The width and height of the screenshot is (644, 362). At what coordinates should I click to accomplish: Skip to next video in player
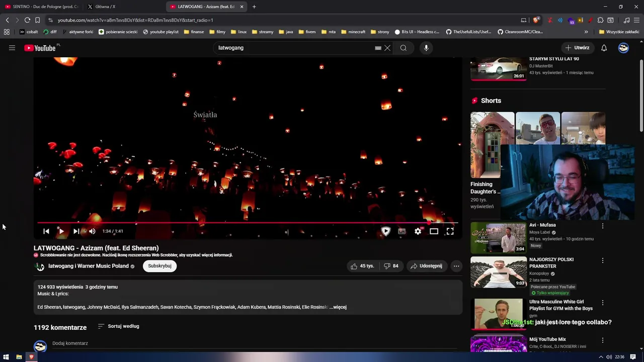(x=76, y=231)
